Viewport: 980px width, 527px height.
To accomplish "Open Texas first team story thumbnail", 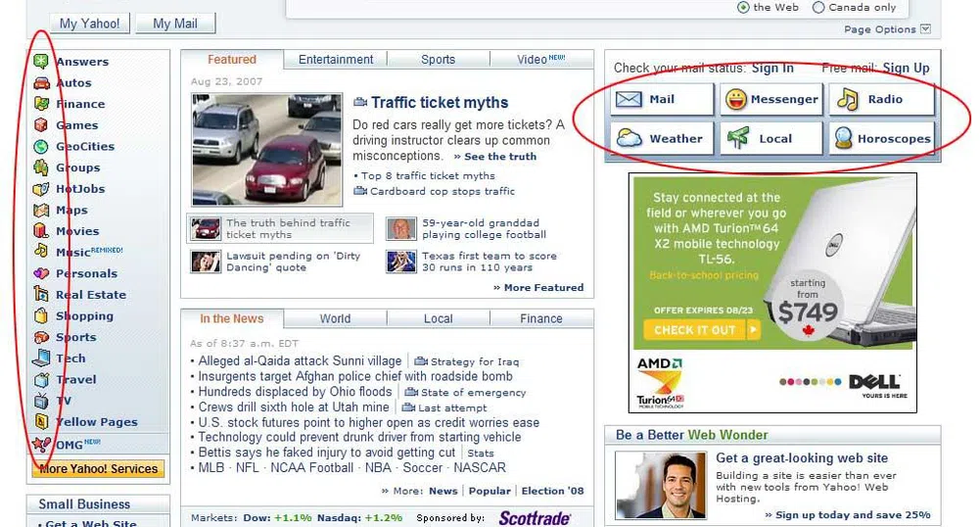I will [400, 262].
